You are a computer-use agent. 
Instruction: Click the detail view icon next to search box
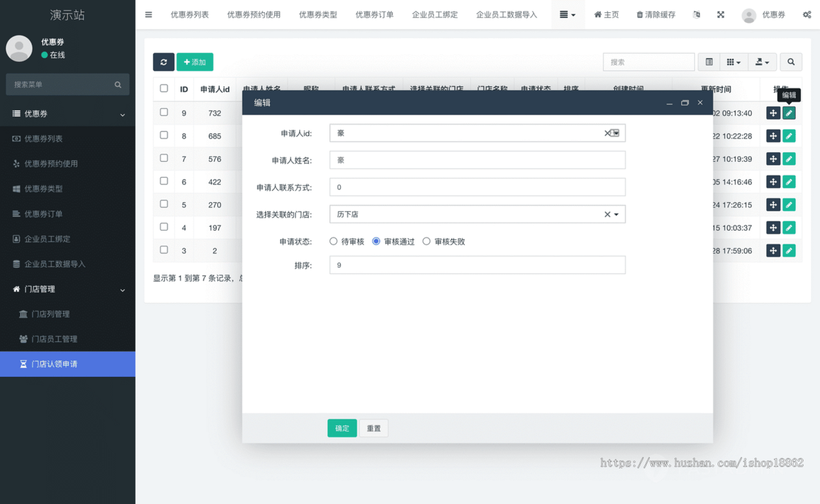(708, 61)
